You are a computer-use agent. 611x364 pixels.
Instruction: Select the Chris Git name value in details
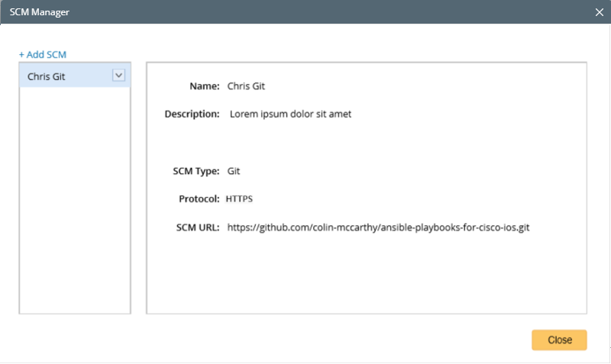pos(246,86)
